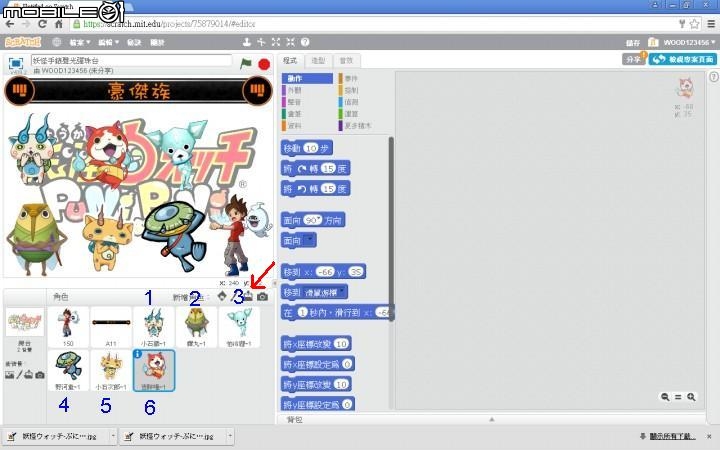Take new sprite from camera
This screenshot has width=720, height=450.
coord(262,297)
